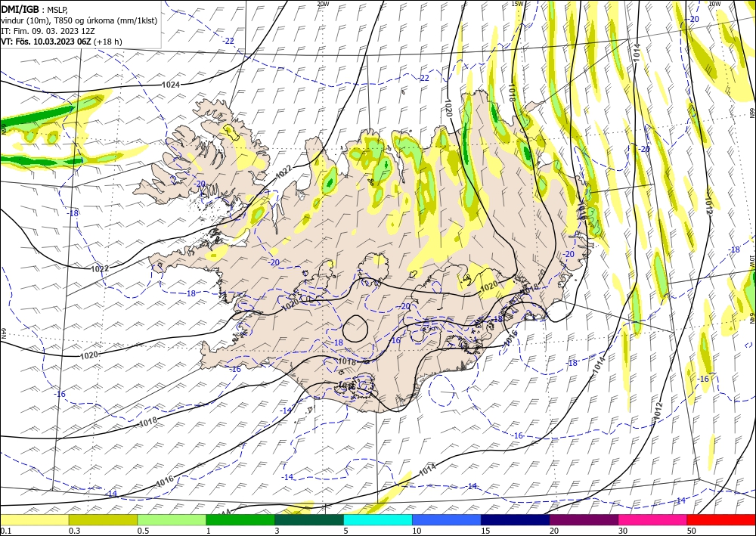Click the 'IT: Fim. 09. 03. 2023 12Z' line

point(48,31)
